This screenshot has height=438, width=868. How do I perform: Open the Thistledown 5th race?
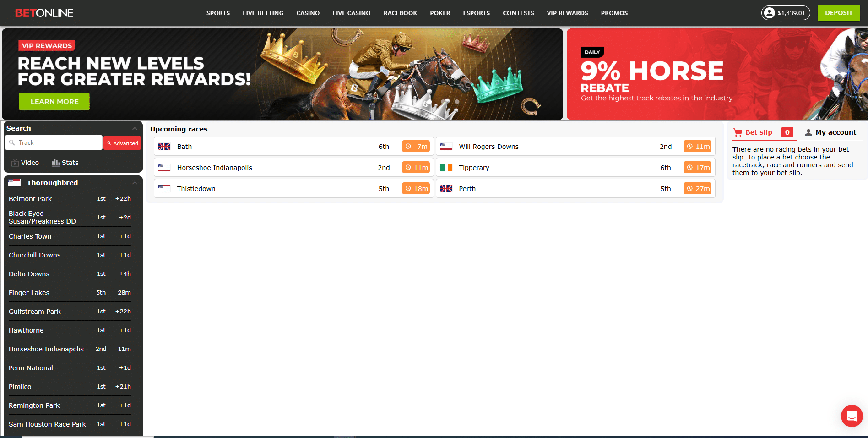(293, 188)
